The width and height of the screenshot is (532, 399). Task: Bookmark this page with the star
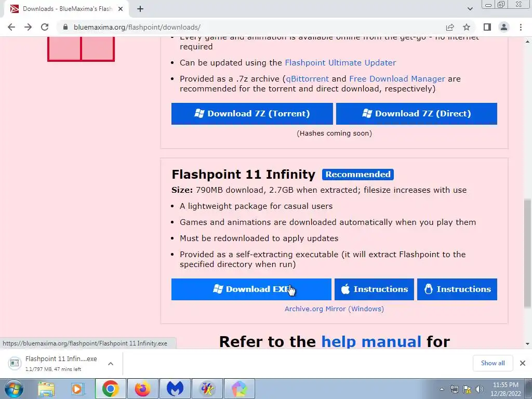tap(467, 27)
